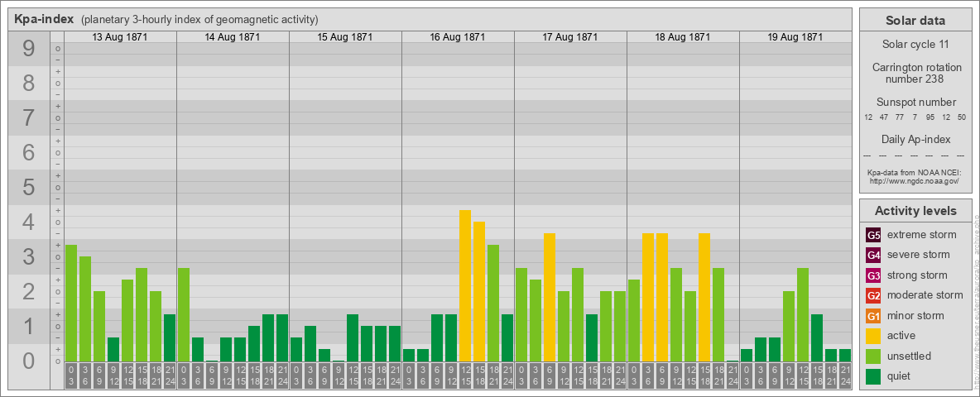Select the 3-6 green bar on 13 Aug
Screen dimensions: 980x397
pos(85,309)
